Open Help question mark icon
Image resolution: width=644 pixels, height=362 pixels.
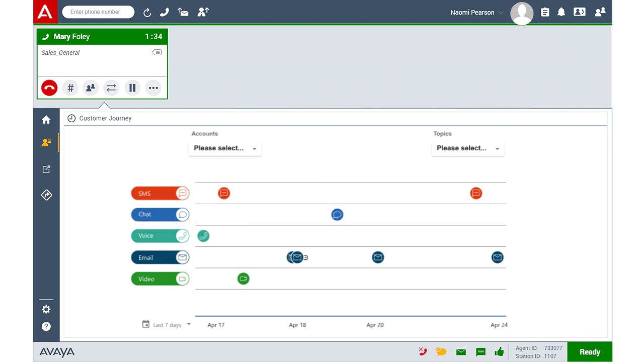pyautogui.click(x=46, y=327)
